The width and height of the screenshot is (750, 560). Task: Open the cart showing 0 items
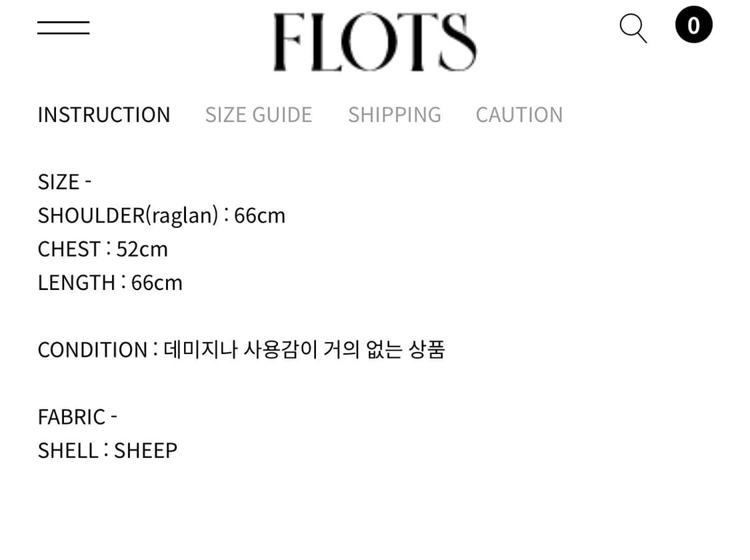point(693,25)
